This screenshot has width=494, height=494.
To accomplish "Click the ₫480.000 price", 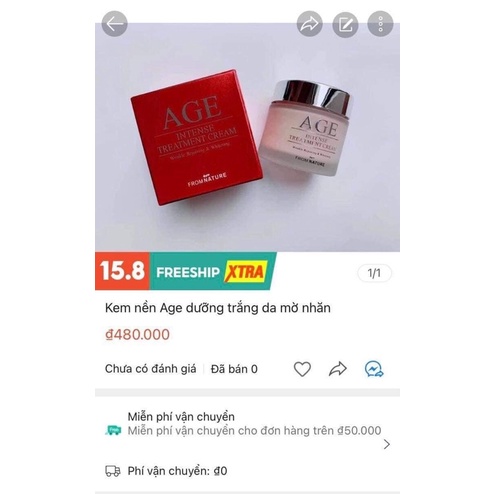I will coord(137,335).
